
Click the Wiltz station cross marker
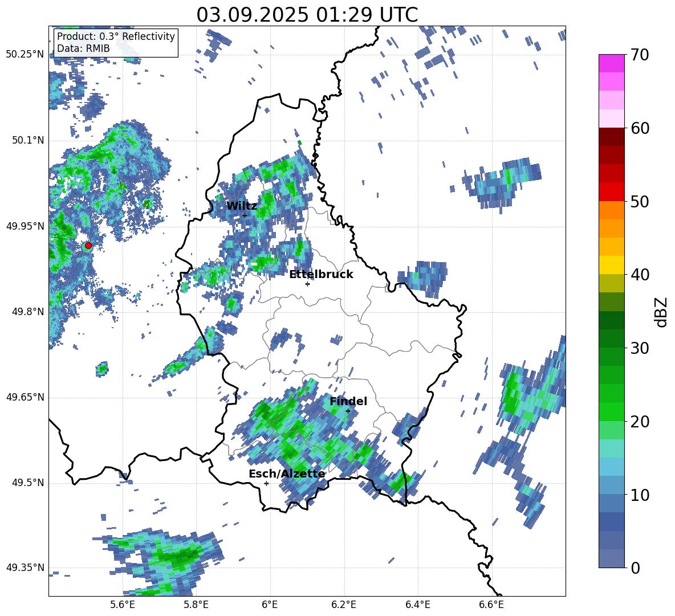(245, 215)
